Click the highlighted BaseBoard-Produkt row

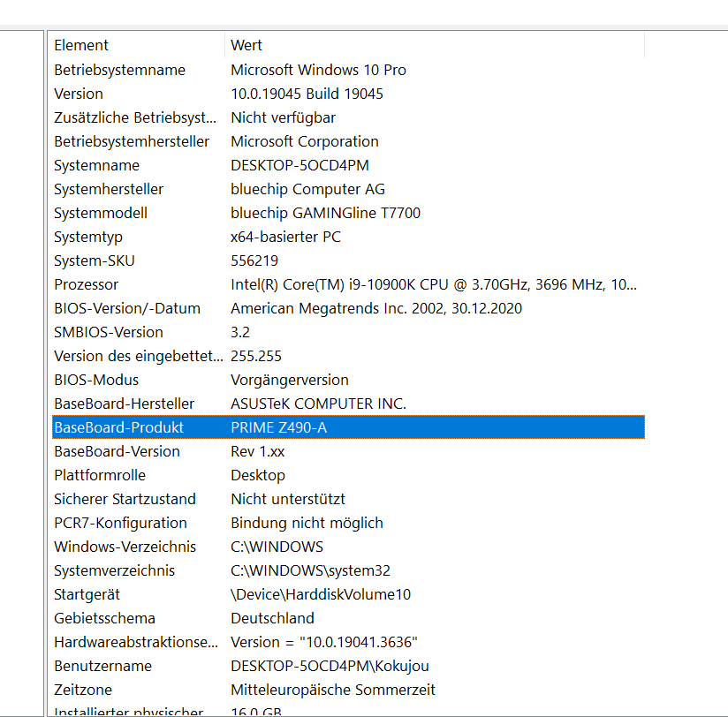coord(348,427)
